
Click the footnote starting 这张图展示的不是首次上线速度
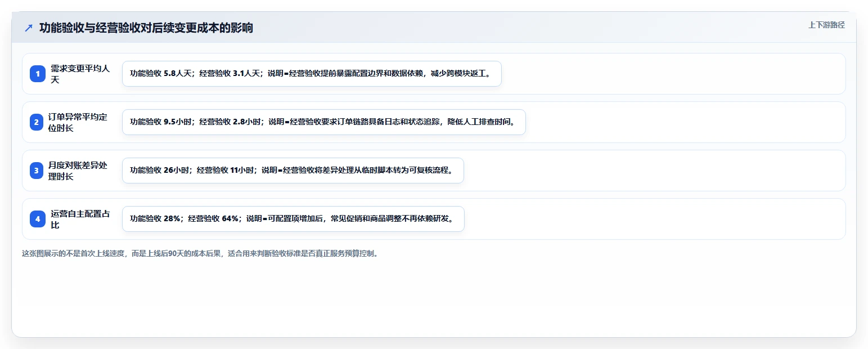[201, 253]
